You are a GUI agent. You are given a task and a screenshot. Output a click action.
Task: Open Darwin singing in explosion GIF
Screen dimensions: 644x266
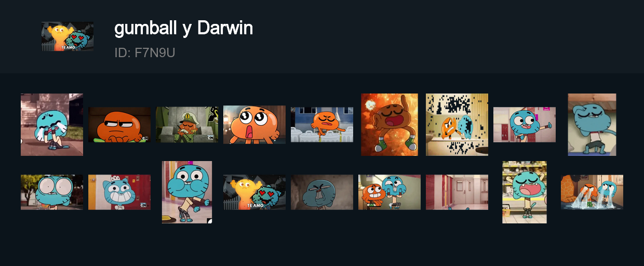coord(390,125)
